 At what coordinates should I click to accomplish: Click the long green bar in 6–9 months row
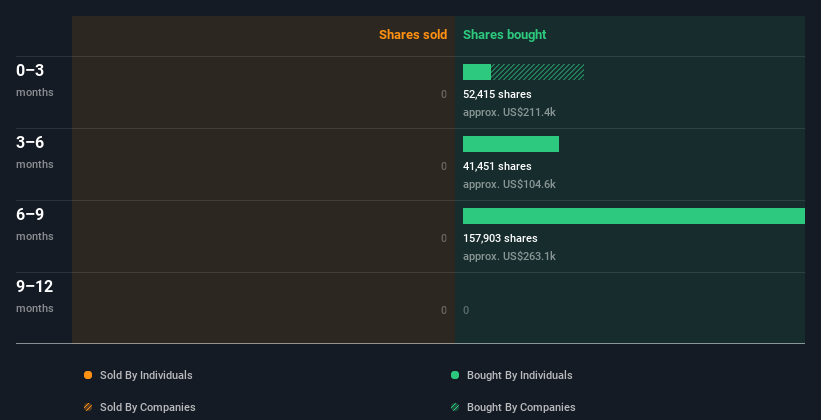pos(634,216)
